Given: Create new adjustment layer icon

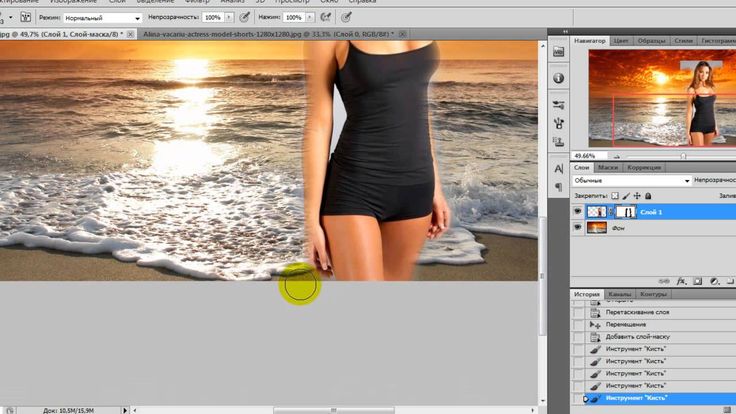Looking at the screenshot, I should pos(714,281).
